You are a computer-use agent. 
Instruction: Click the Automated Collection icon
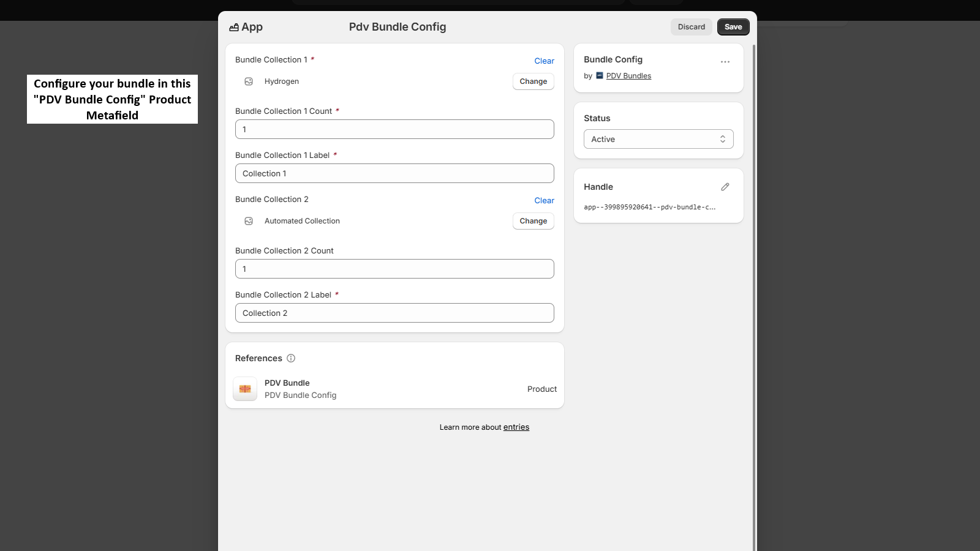tap(249, 221)
